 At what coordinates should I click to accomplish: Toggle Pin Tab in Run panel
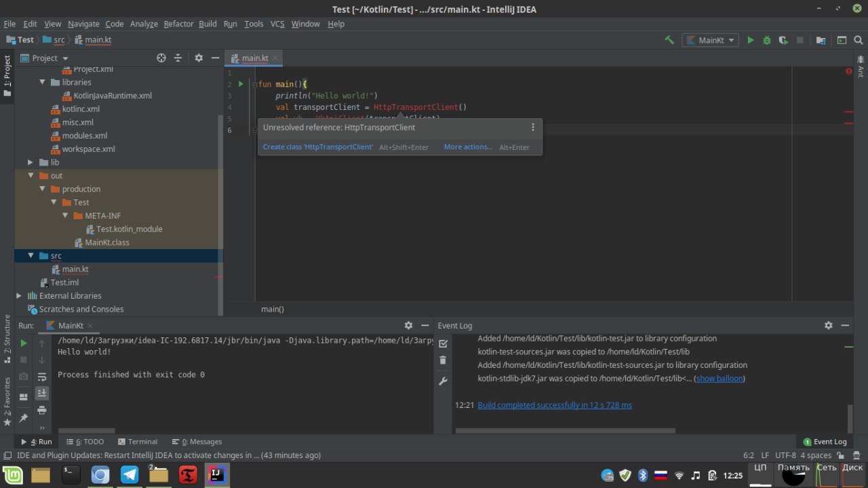(24, 417)
